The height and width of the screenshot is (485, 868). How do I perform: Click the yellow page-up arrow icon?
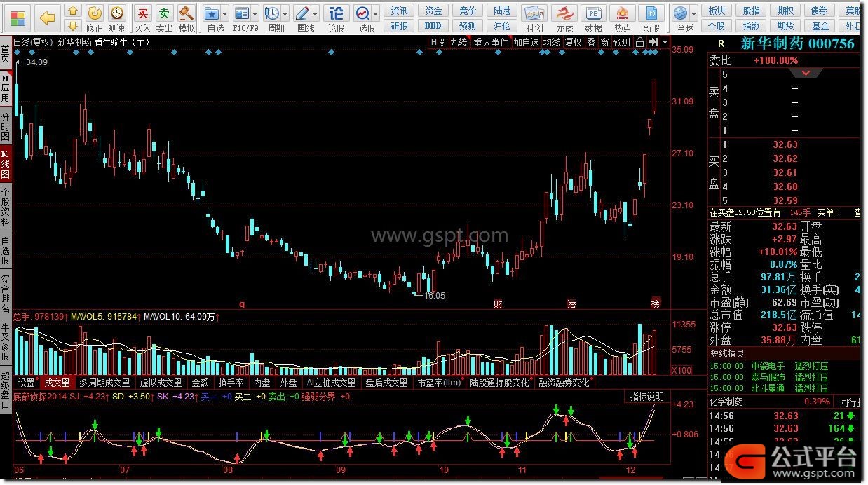pyautogui.click(x=72, y=12)
